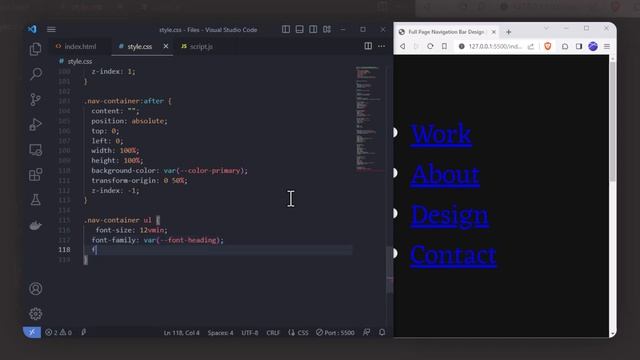Change encoding via UTF-8 indicator

tap(250, 333)
